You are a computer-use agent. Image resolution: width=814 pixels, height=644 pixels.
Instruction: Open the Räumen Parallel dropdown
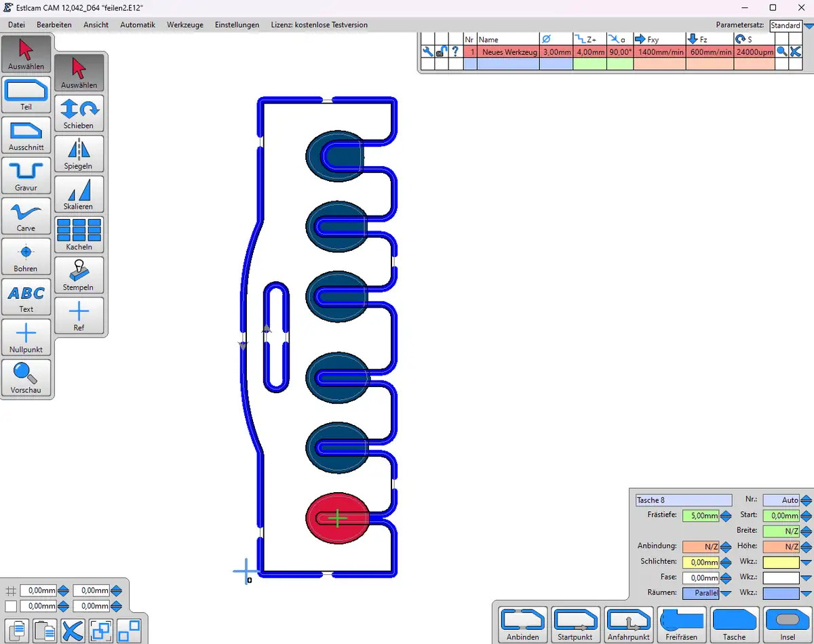[x=725, y=592]
